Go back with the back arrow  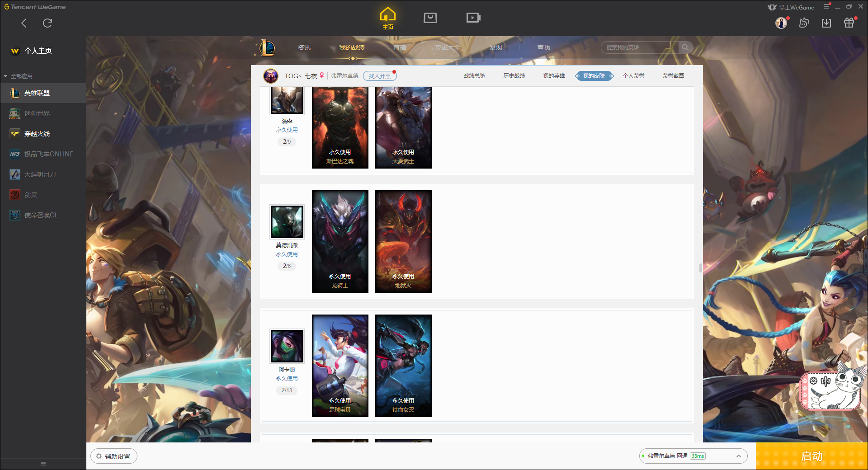pos(24,23)
